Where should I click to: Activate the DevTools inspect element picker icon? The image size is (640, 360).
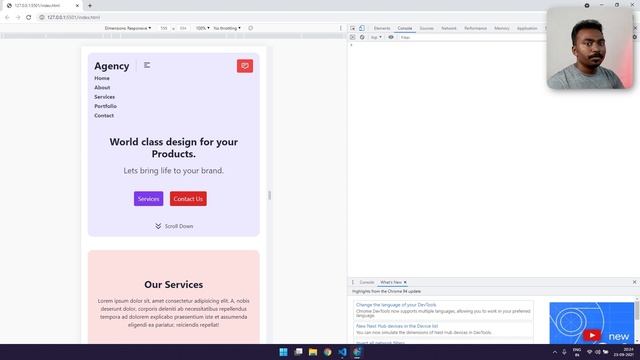[x=353, y=28]
